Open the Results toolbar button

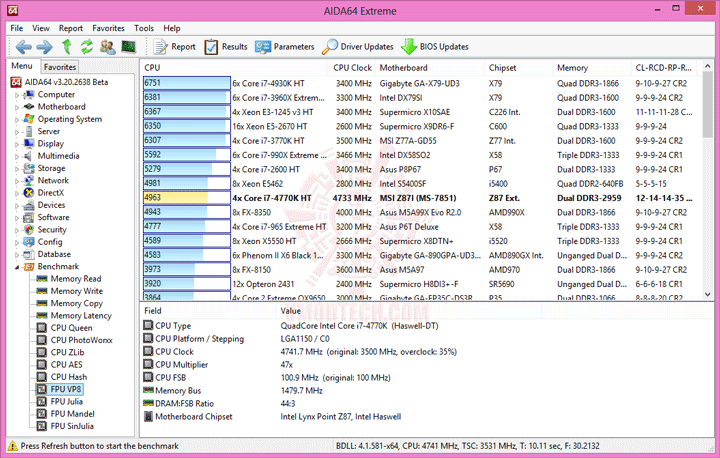226,47
